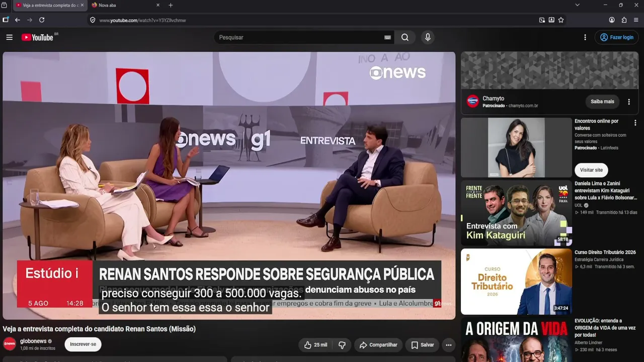Click the install app icon in address bar
Screen dimensions: 644x362
pos(551,20)
